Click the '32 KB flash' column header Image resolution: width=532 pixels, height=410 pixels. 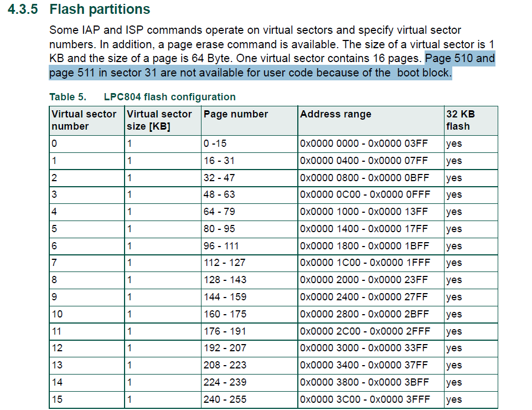click(x=471, y=120)
